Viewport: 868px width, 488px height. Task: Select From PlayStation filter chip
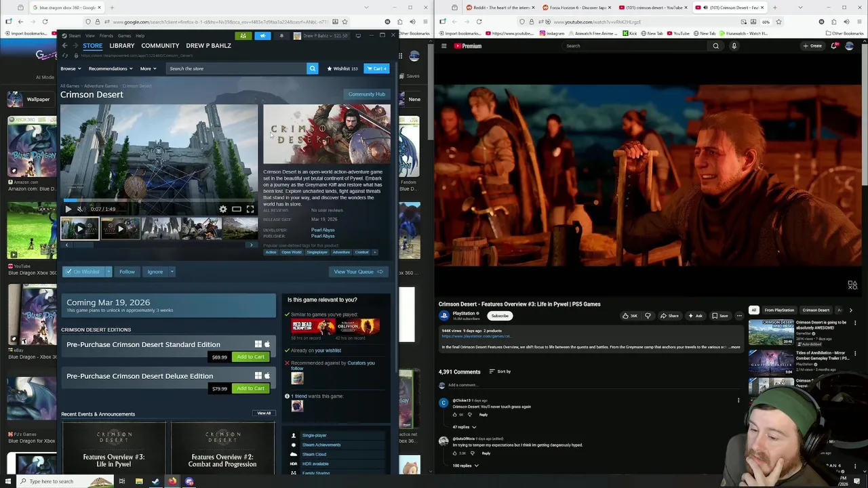[x=779, y=310]
